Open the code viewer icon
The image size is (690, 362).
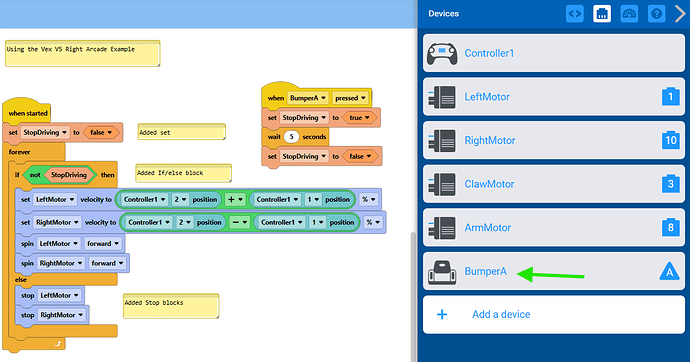click(575, 14)
